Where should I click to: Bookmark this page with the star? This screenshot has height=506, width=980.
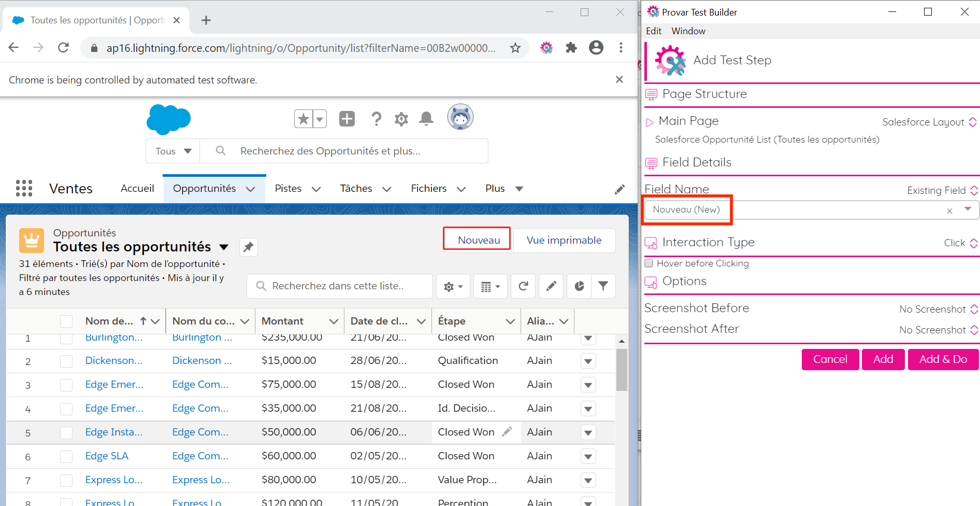515,48
